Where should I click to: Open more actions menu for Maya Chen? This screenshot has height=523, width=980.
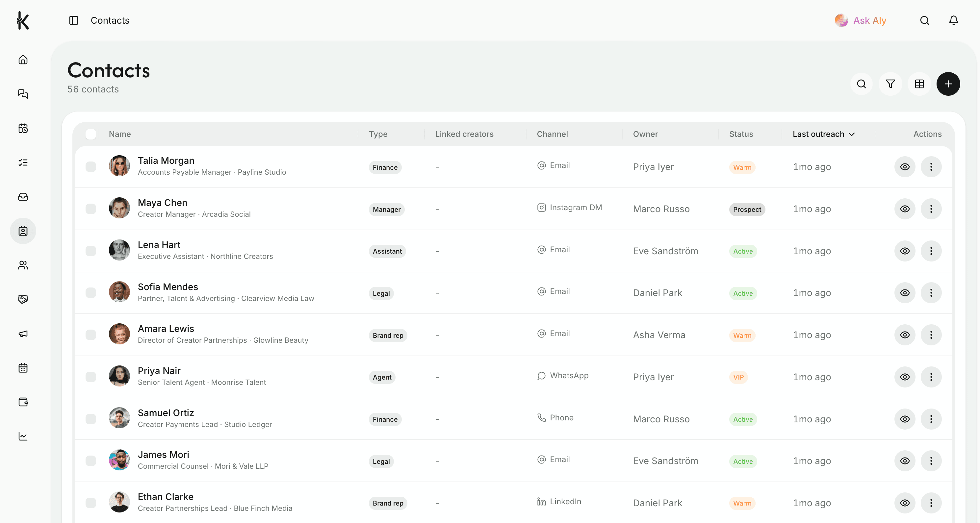931,209
